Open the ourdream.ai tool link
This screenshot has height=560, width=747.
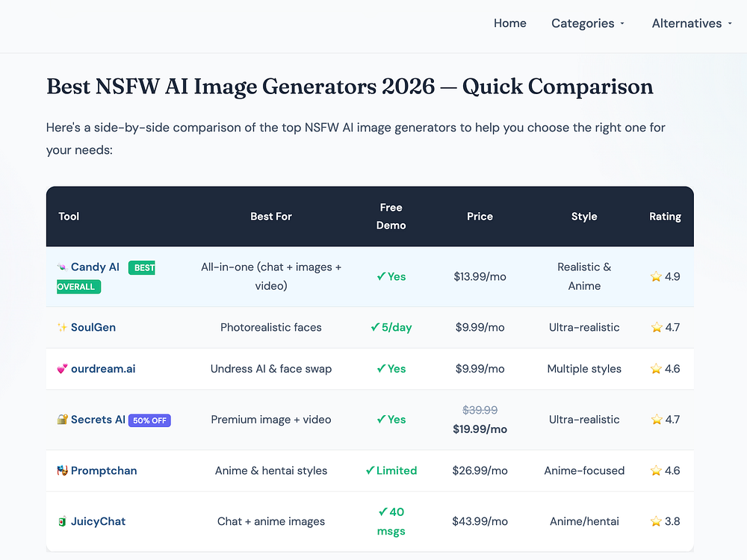pos(103,369)
